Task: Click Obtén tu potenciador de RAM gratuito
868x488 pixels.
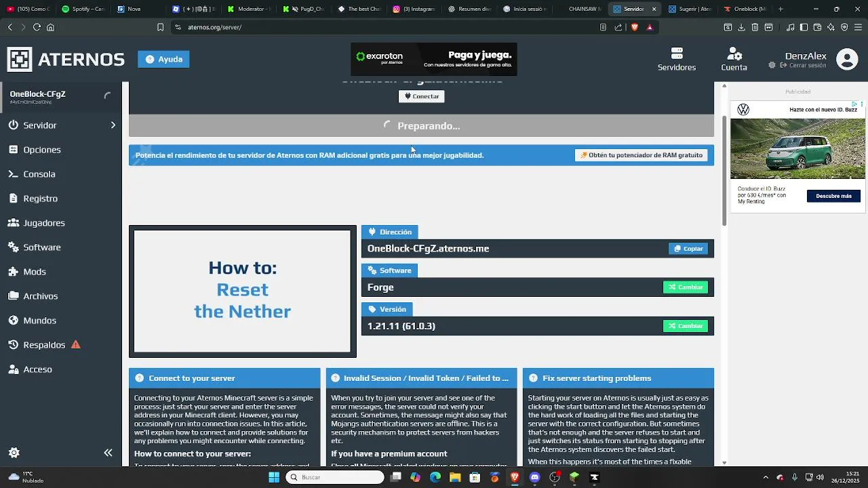Action: click(642, 155)
